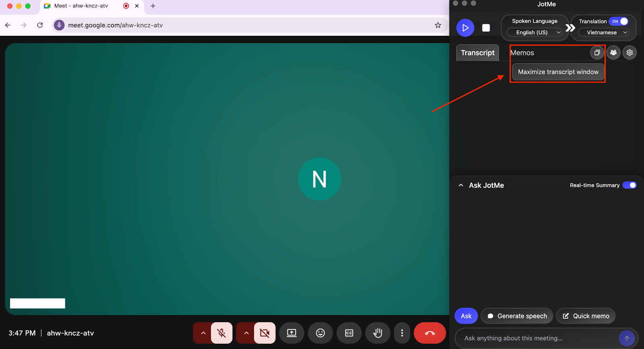Click the Present now screen share icon

point(291,333)
